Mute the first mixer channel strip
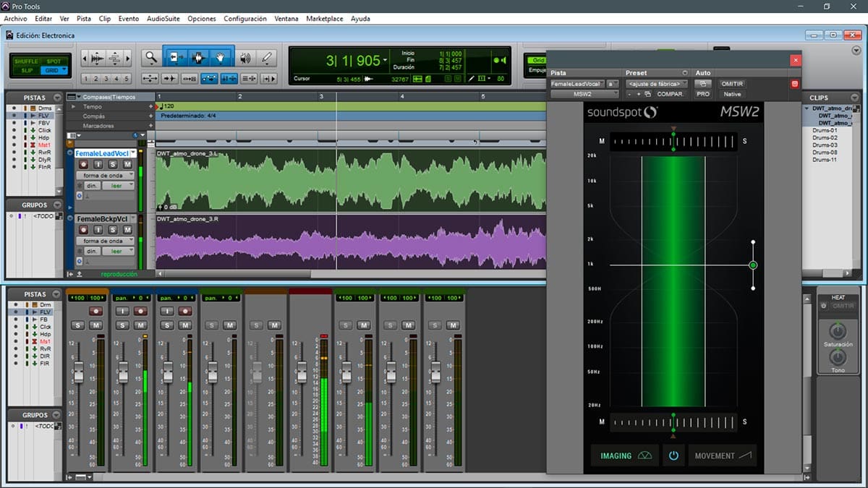The width and height of the screenshot is (868, 488). (95, 325)
